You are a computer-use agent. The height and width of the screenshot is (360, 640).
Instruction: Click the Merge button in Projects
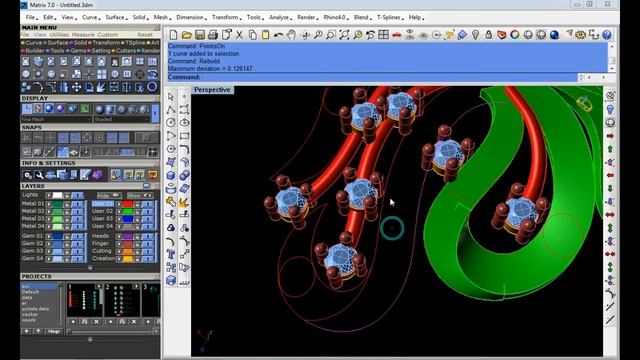point(54,331)
